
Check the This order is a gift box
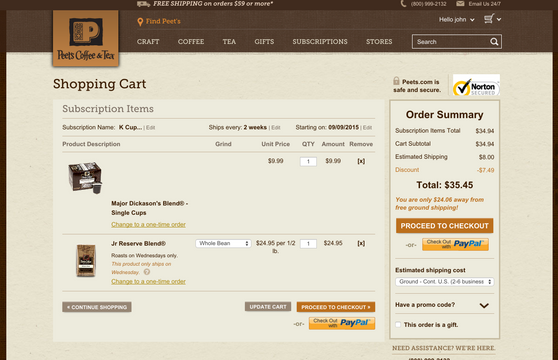[x=398, y=324]
